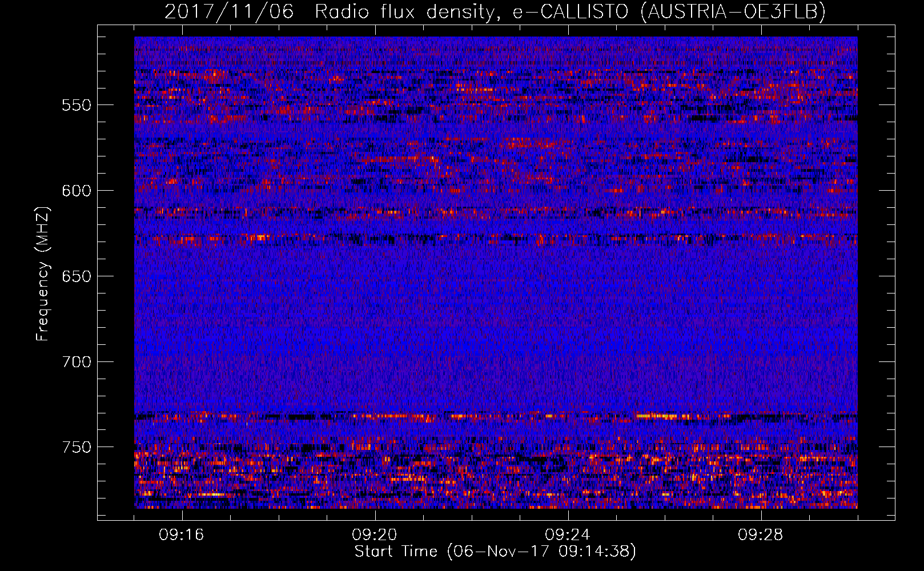This screenshot has height=571, width=924.
Task: Click the 550 frequency tick label
Action: (77, 105)
